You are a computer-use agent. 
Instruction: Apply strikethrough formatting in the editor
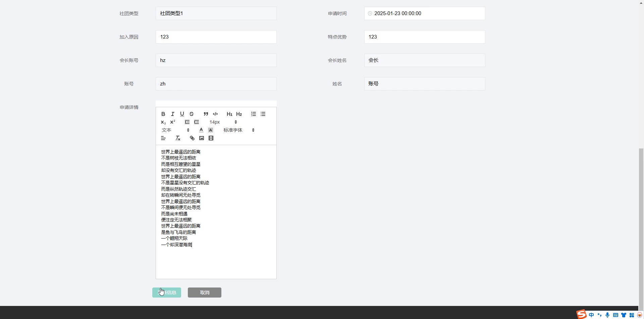tap(192, 114)
